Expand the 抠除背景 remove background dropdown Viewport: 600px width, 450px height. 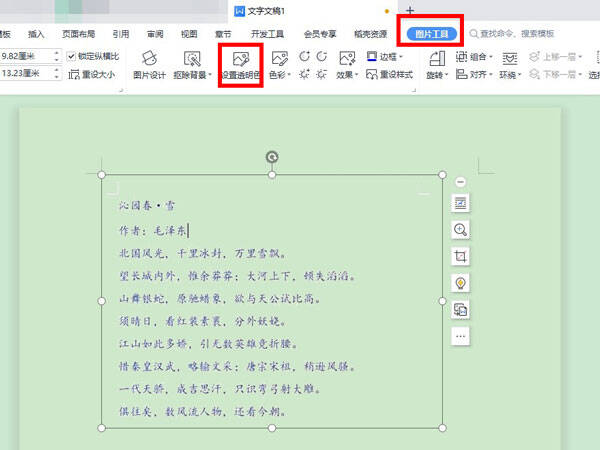tap(210, 75)
